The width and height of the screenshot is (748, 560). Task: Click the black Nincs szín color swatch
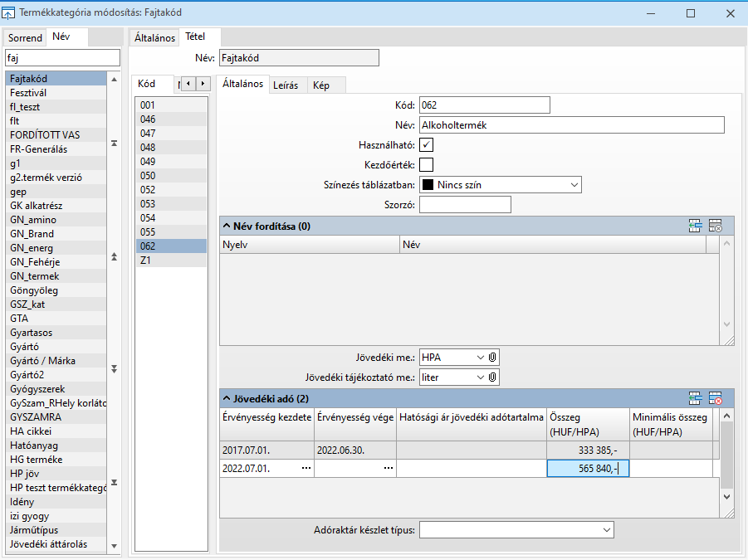coord(428,184)
